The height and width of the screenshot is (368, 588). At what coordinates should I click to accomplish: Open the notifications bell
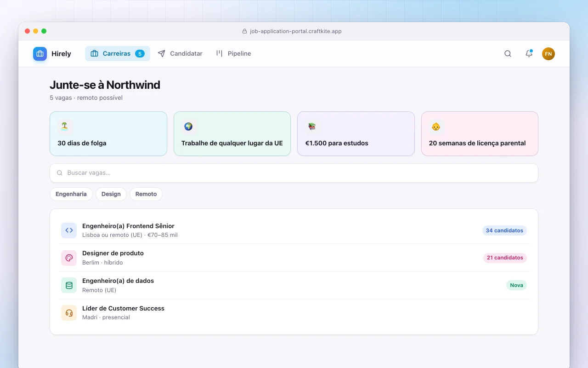[529, 54]
